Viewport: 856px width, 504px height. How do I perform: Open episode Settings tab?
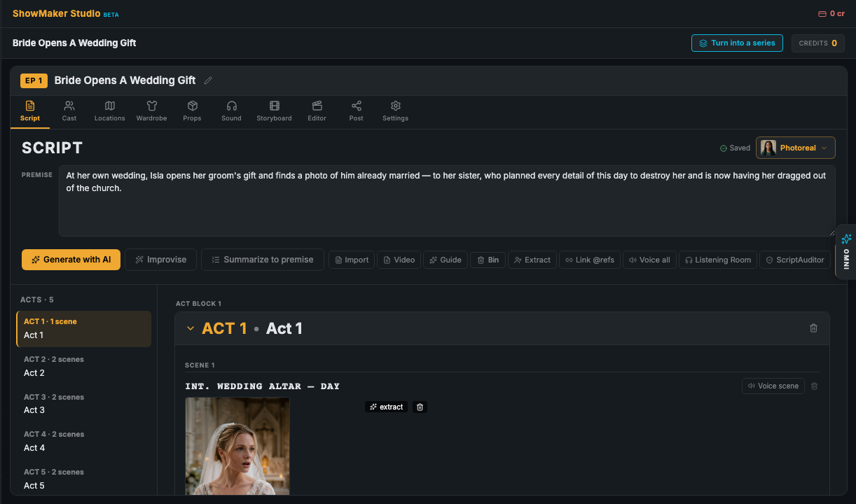pyautogui.click(x=395, y=111)
